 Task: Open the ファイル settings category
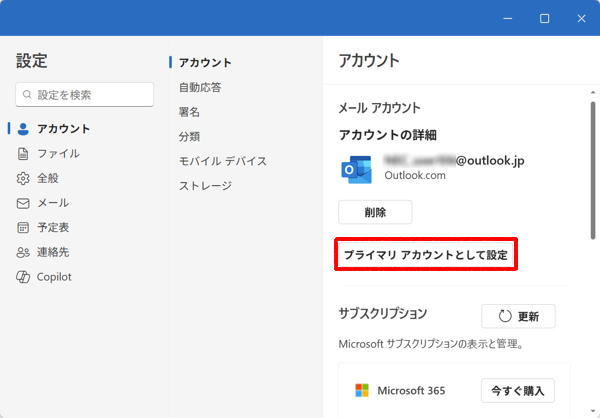point(49,154)
